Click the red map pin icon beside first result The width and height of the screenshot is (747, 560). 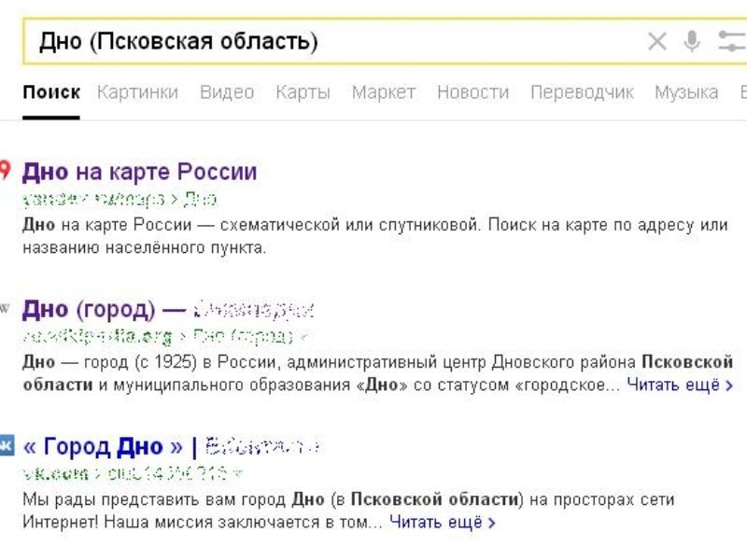pos(5,170)
